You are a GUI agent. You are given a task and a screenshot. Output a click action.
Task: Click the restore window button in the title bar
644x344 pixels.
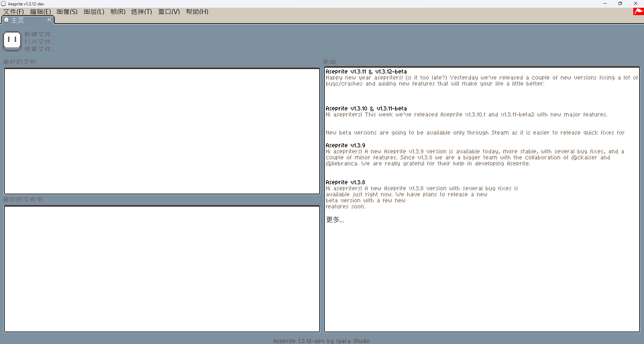pos(620,4)
